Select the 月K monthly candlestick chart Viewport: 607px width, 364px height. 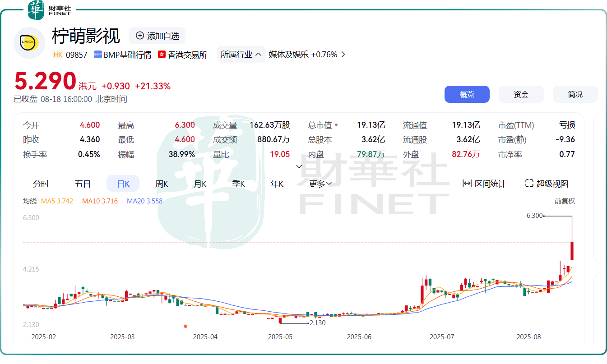click(200, 184)
